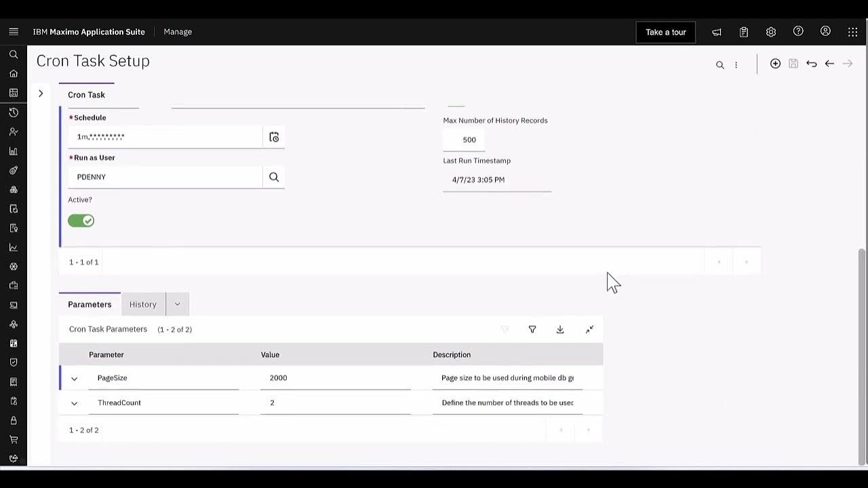
Task: Open the dropdown arrow beside History tab
Action: 178,304
